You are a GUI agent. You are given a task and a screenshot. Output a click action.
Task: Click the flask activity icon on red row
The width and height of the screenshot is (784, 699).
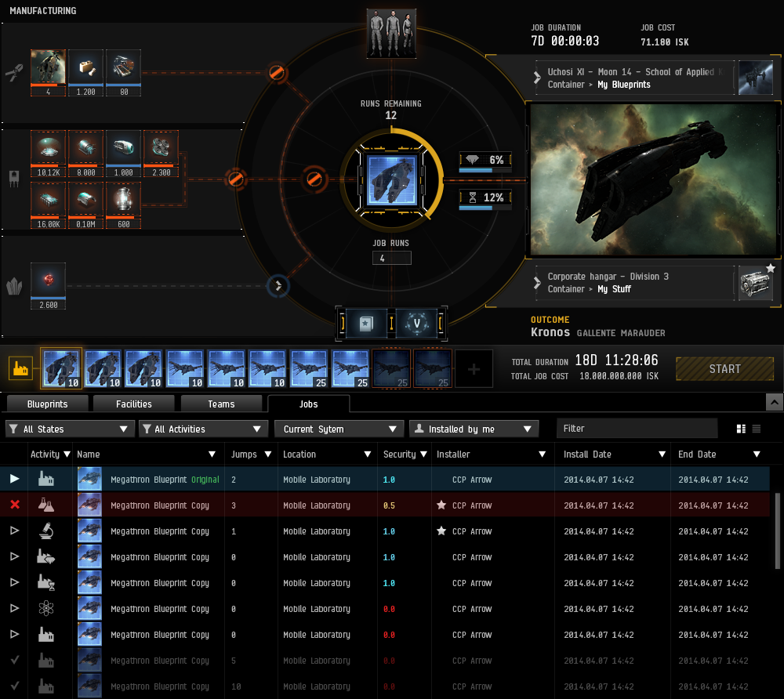tap(46, 505)
